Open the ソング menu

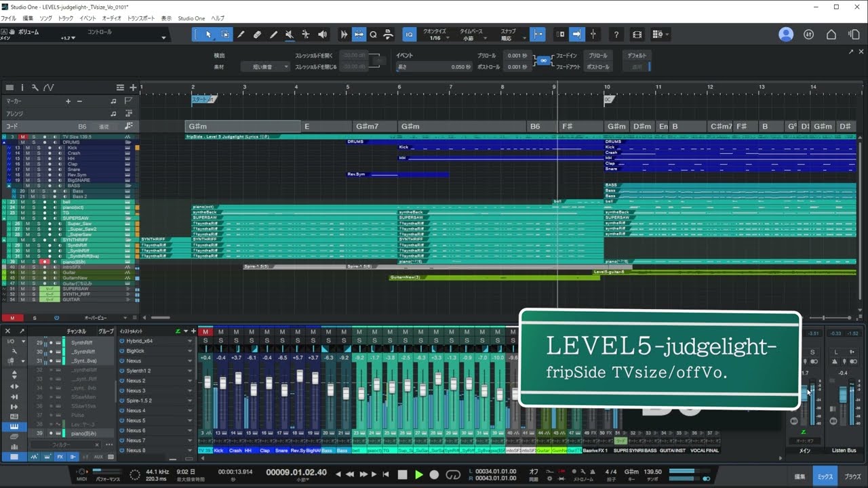point(45,18)
